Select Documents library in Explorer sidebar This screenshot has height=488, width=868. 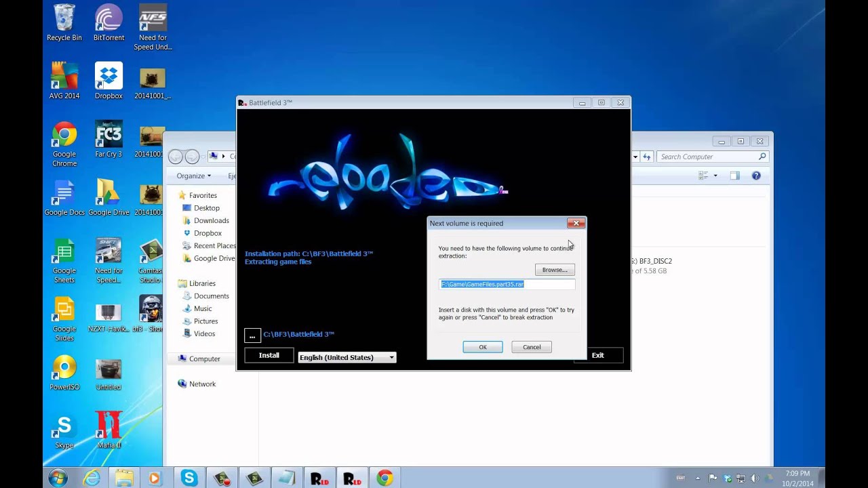click(x=211, y=296)
